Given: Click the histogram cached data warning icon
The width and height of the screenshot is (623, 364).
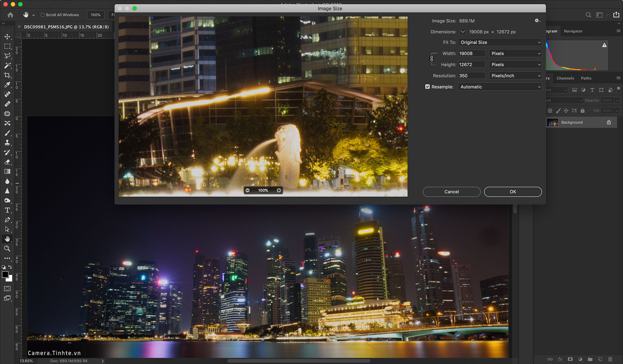Looking at the screenshot, I should [604, 45].
